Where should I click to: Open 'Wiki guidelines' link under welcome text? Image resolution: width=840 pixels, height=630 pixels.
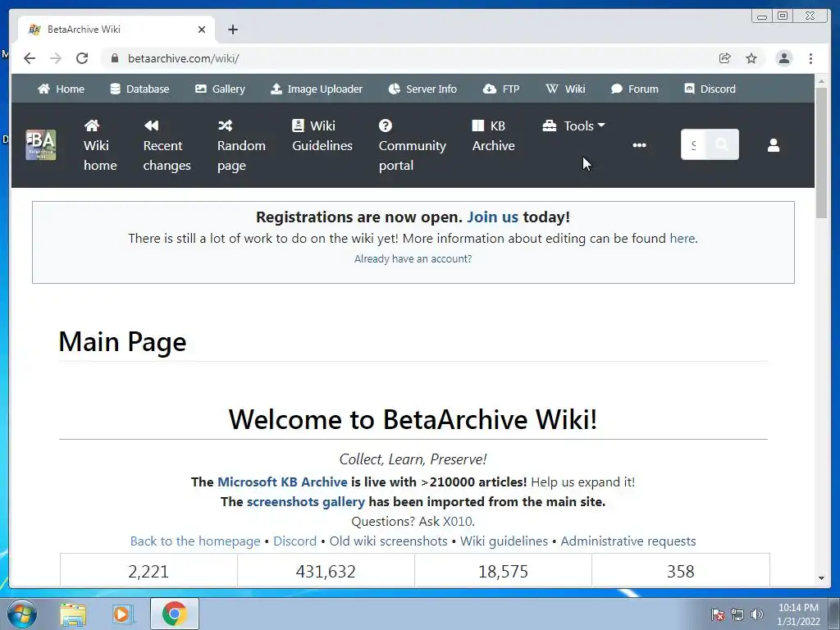pyautogui.click(x=504, y=541)
